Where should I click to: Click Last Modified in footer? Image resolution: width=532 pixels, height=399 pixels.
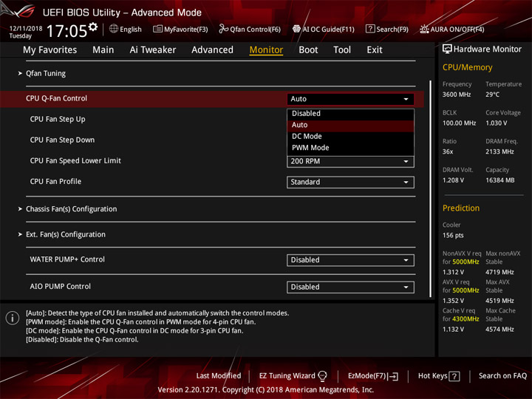pyautogui.click(x=219, y=376)
